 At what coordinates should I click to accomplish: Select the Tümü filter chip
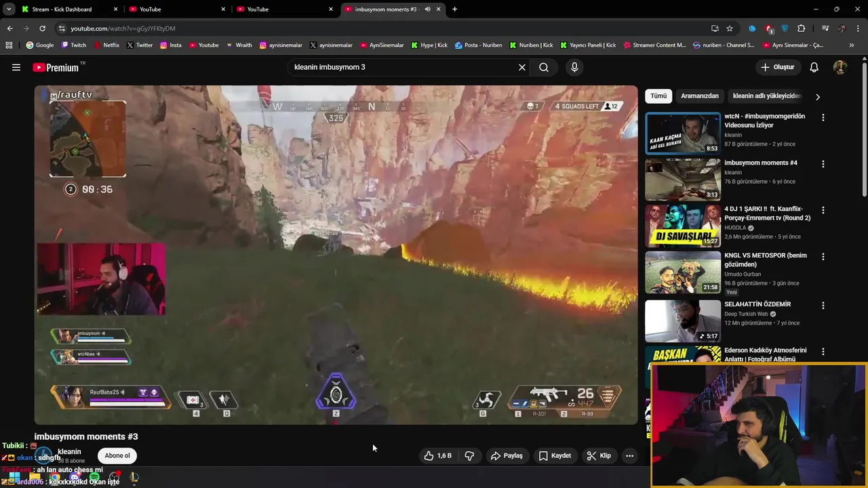pos(658,96)
